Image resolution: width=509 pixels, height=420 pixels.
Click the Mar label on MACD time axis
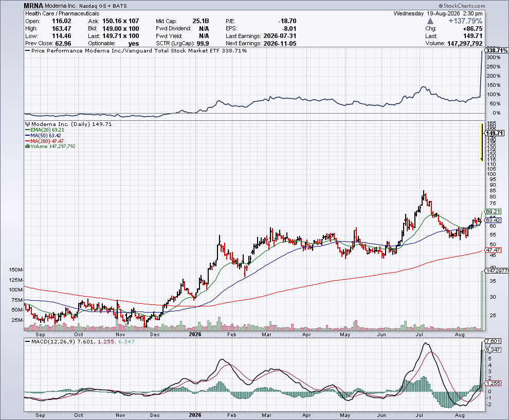pos(266,415)
